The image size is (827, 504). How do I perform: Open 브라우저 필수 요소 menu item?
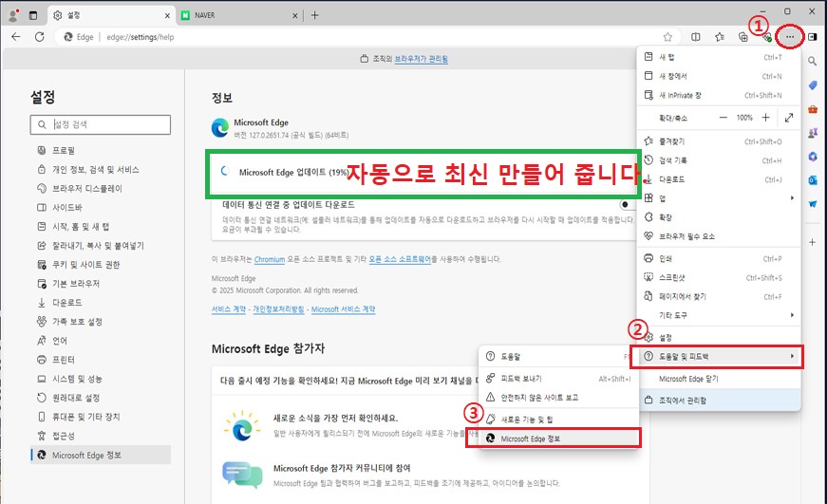point(719,236)
